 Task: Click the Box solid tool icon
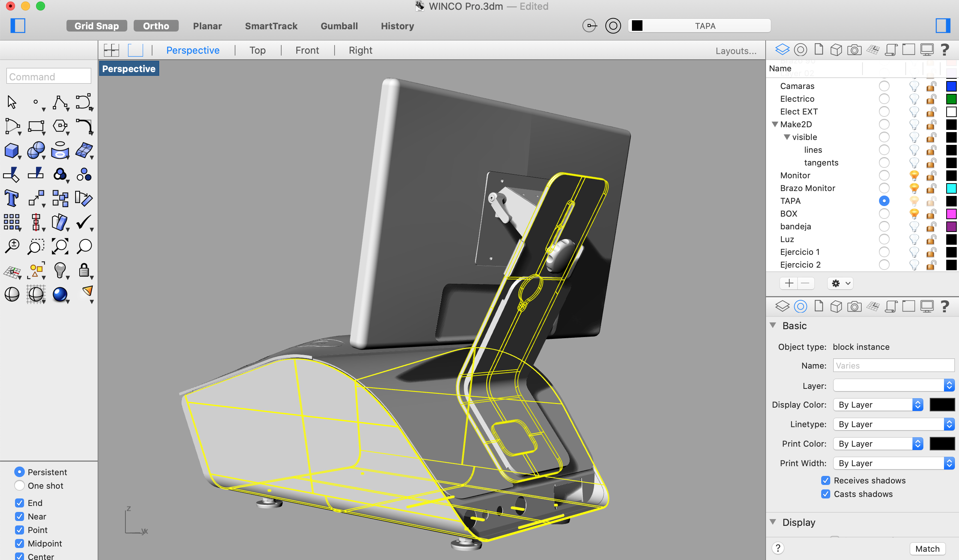point(12,150)
